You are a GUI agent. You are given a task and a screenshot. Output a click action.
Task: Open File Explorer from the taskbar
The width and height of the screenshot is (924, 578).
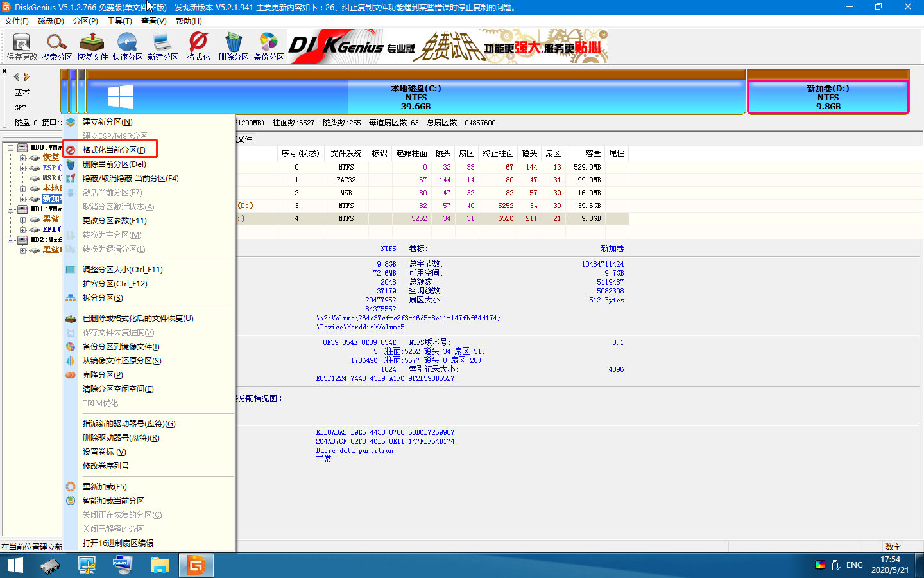coord(159,565)
